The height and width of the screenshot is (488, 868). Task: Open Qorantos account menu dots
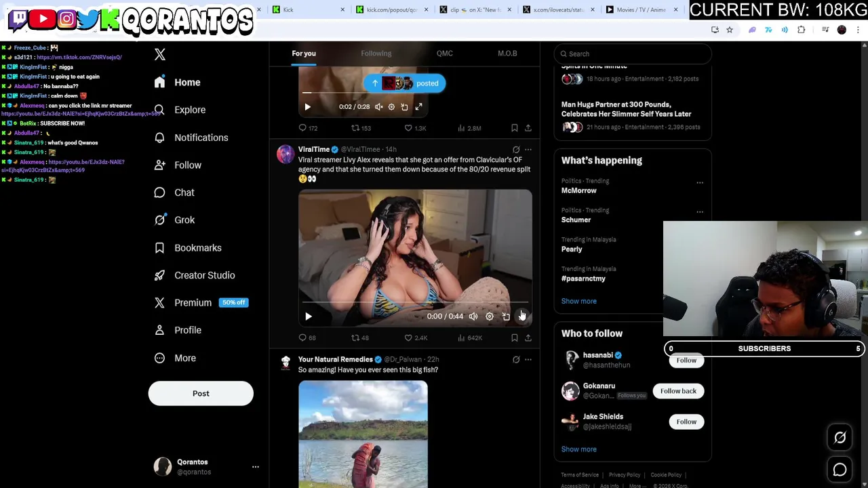click(x=256, y=467)
